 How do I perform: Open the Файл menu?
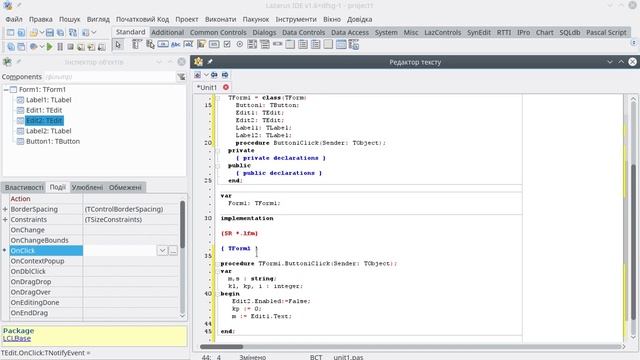point(14,19)
